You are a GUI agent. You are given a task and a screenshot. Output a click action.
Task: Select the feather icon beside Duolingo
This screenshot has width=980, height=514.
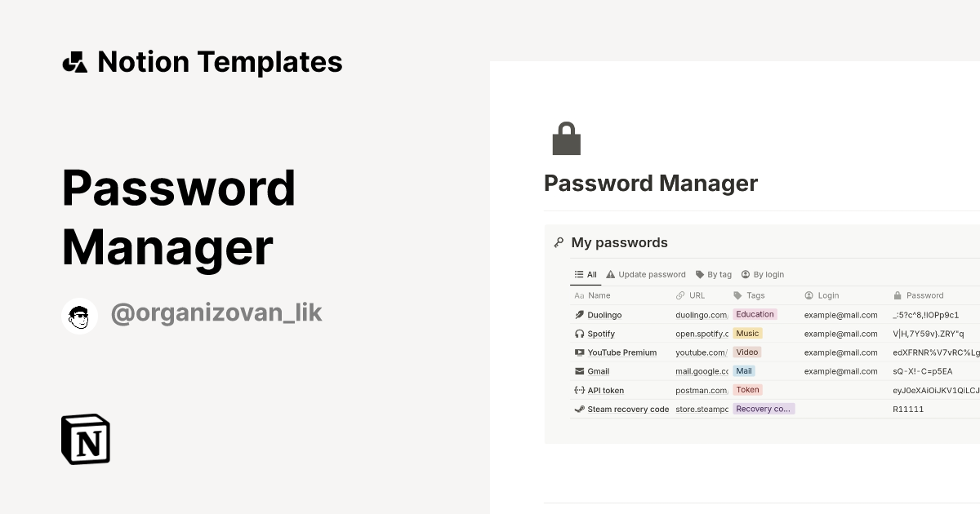click(579, 314)
